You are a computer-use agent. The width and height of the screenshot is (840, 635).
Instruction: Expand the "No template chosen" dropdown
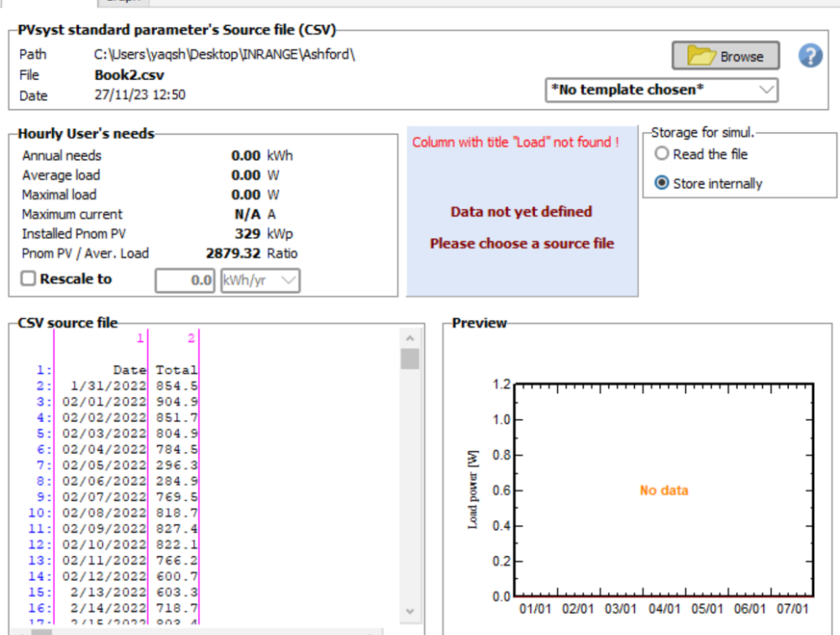point(662,90)
